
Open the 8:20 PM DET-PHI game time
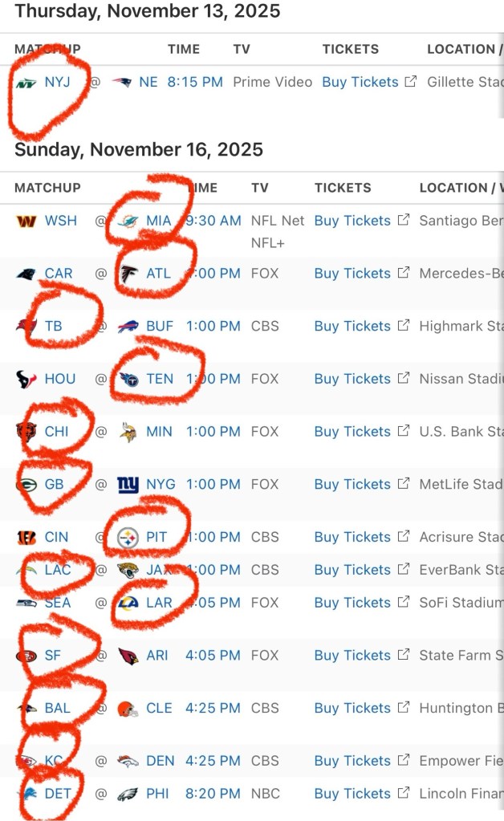coord(213,794)
